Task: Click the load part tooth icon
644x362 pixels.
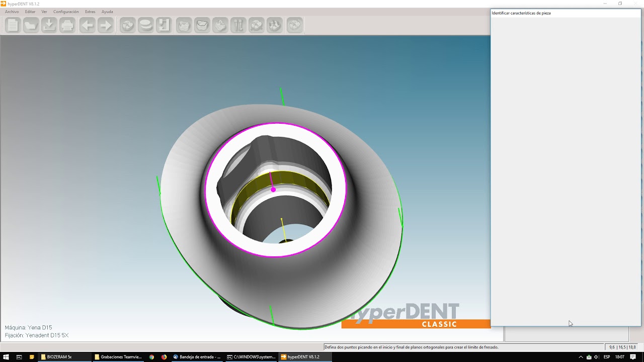Action: 128,25
